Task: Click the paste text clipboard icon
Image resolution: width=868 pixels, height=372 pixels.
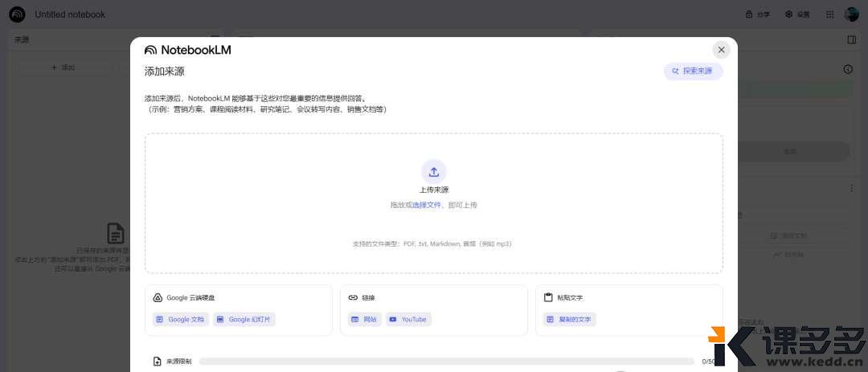Action: (548, 297)
